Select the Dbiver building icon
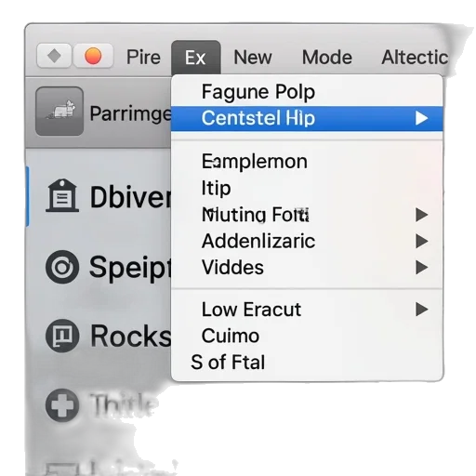476x476 pixels. click(62, 195)
